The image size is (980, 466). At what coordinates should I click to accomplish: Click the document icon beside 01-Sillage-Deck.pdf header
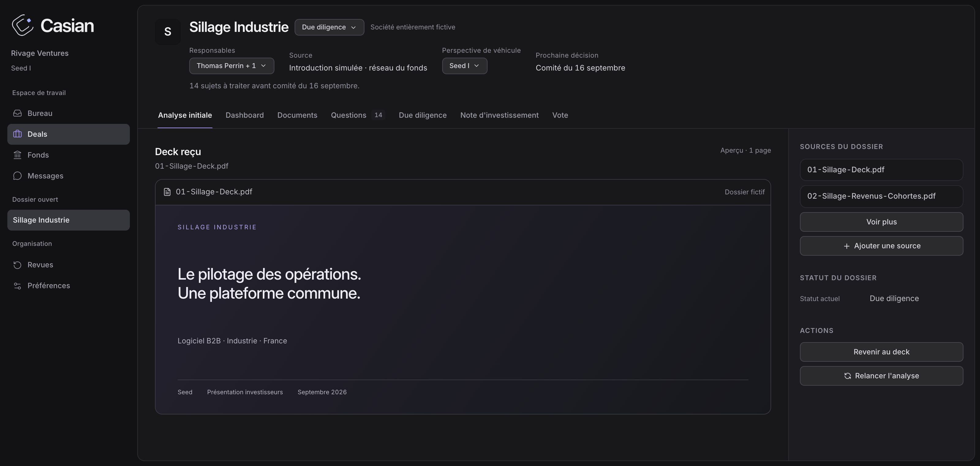point(167,192)
